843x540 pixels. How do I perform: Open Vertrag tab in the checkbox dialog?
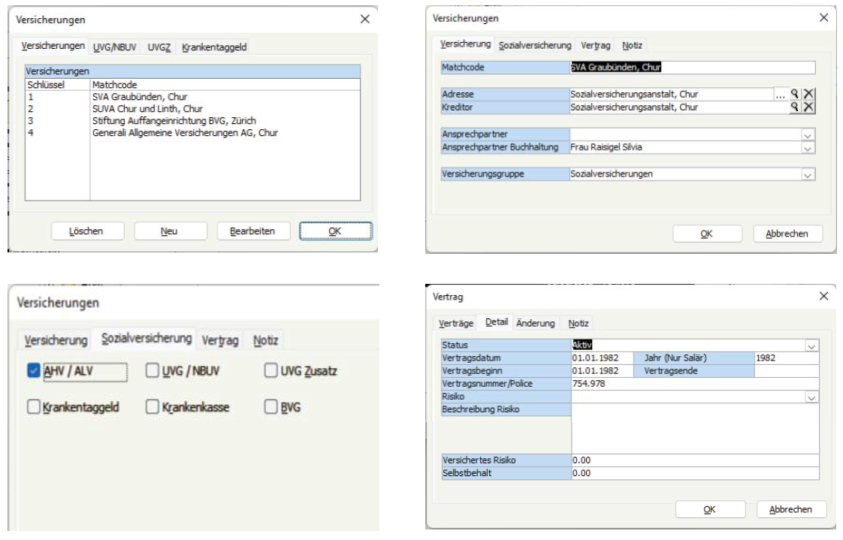point(220,340)
